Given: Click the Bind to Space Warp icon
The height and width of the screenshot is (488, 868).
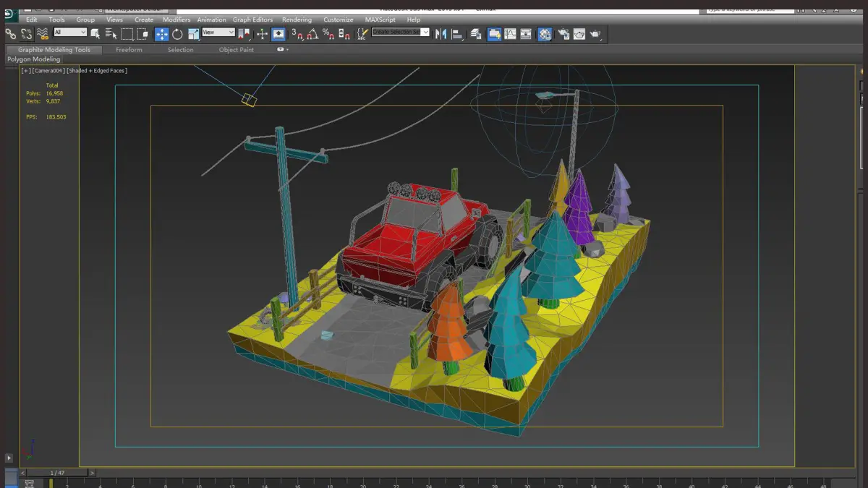Looking at the screenshot, I should pyautogui.click(x=43, y=34).
